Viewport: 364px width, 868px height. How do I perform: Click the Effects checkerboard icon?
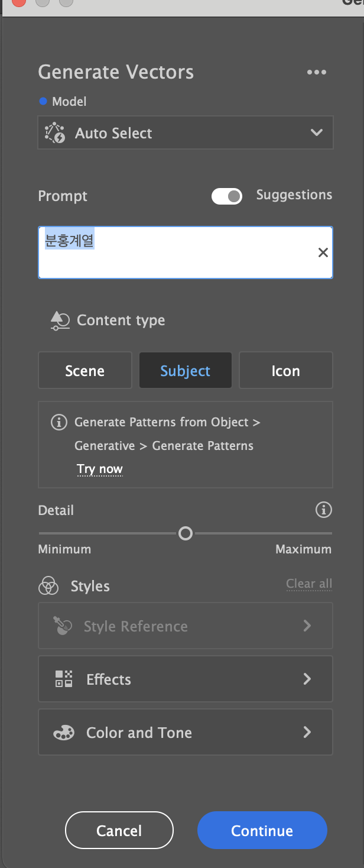point(64,679)
